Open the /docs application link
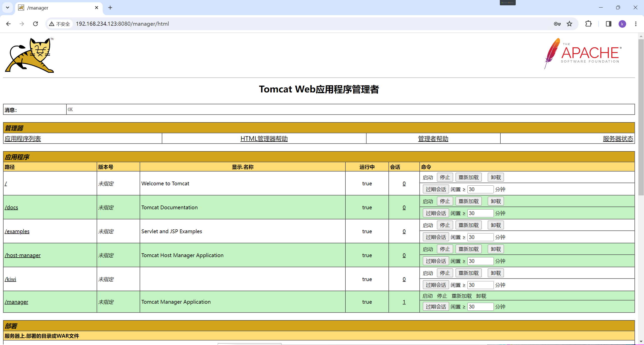 click(11, 208)
